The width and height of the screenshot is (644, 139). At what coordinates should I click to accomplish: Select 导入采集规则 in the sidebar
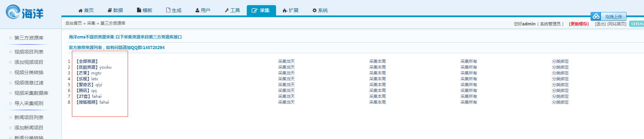tap(29, 103)
